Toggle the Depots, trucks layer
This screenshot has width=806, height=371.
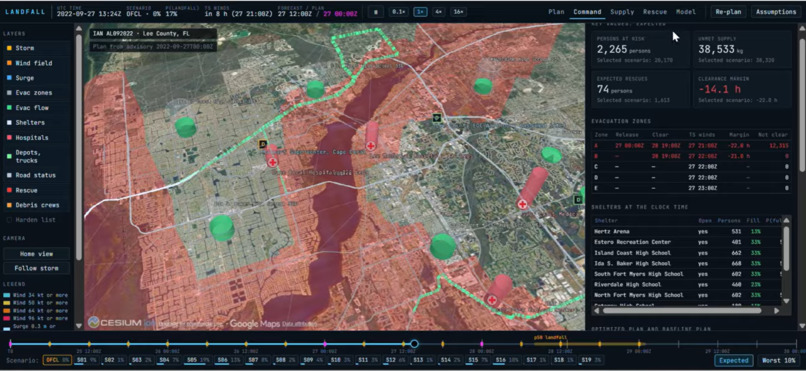(x=36, y=156)
